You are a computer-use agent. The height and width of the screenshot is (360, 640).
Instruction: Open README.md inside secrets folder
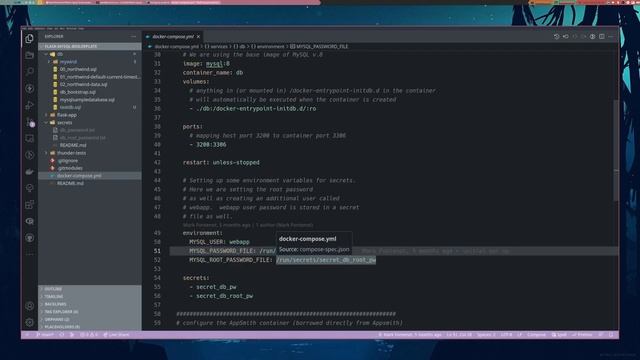click(x=73, y=145)
